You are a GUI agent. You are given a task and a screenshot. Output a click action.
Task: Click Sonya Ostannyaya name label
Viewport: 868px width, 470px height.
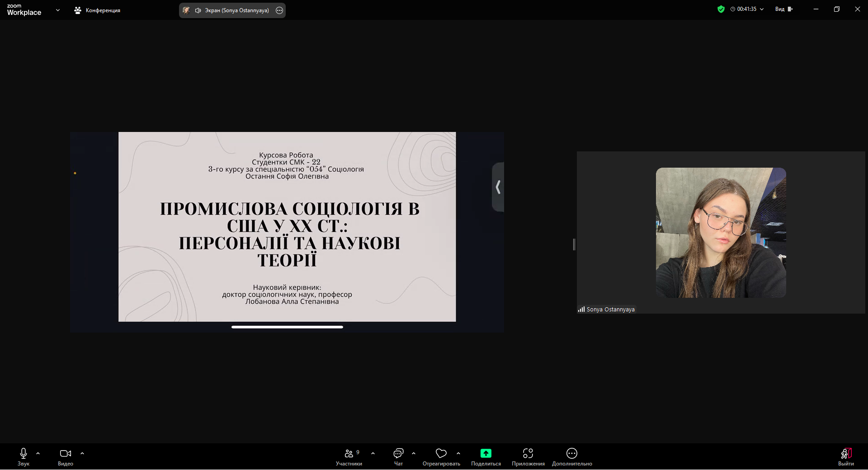click(x=611, y=310)
